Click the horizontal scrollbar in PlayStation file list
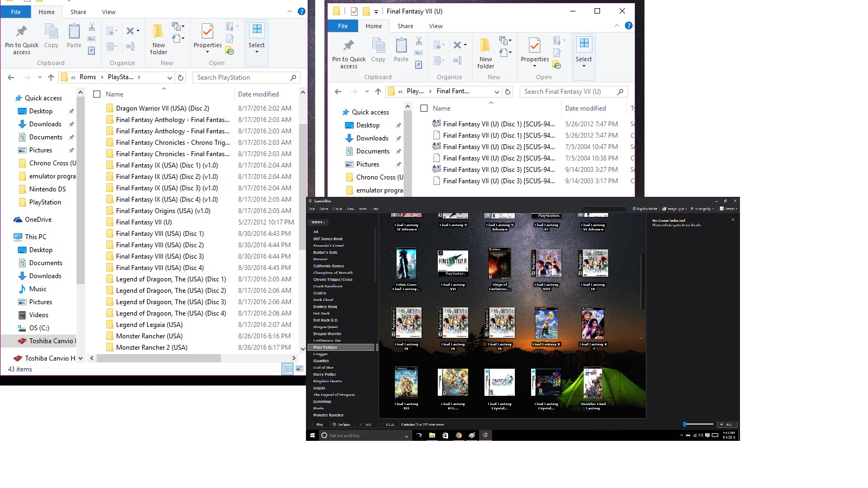This screenshot has width=868, height=488. pos(159,358)
